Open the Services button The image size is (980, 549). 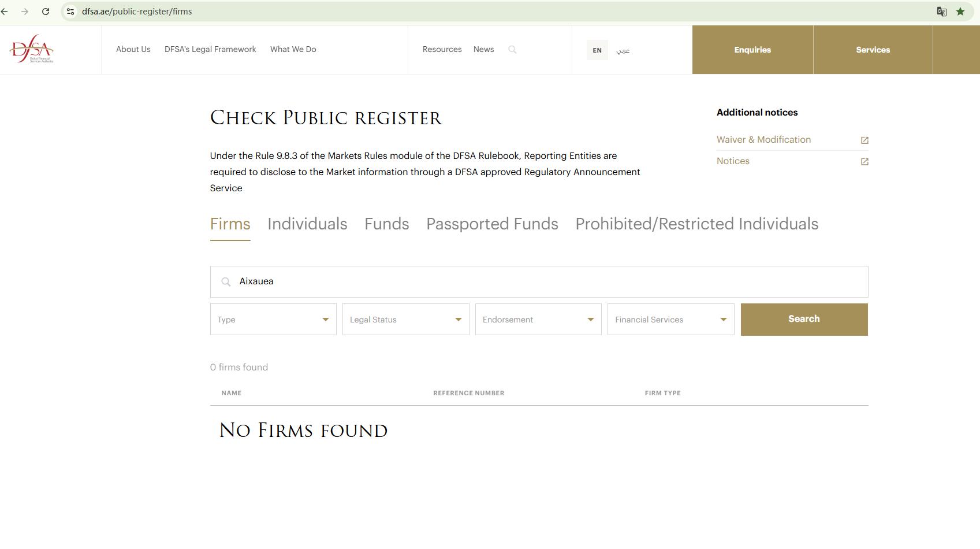(873, 50)
